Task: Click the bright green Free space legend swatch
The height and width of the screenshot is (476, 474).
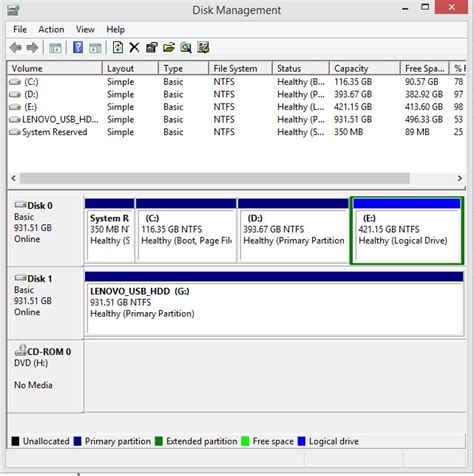Action: pyautogui.click(x=245, y=441)
